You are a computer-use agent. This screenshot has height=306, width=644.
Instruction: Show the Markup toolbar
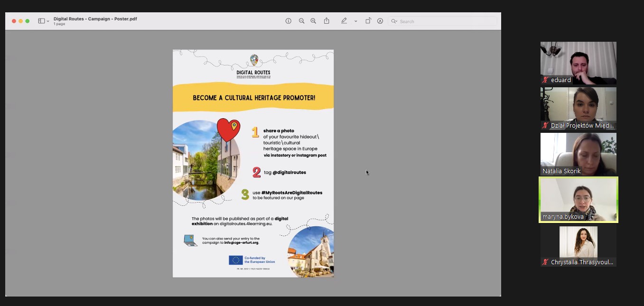pos(380,21)
